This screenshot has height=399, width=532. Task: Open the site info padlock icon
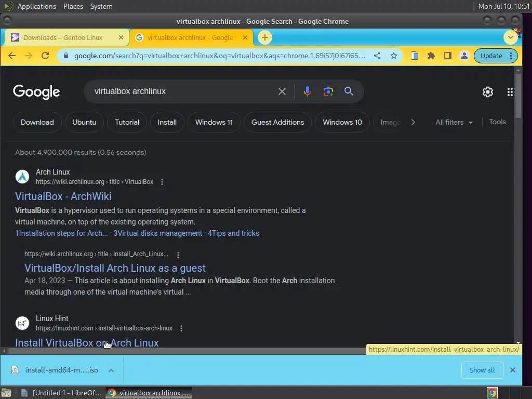pyautogui.click(x=66, y=56)
